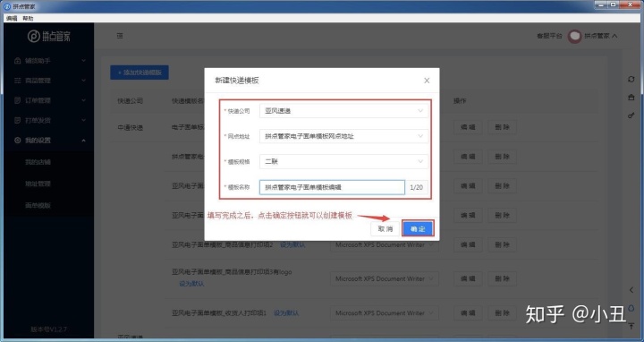Click 编辑 for the 商品信息打印项3有logo template

[x=468, y=278]
